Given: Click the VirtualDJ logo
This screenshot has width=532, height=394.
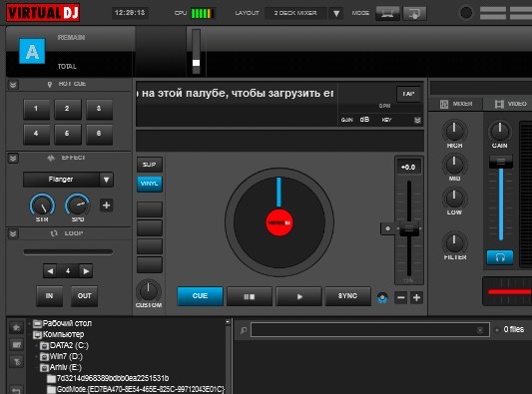Looking at the screenshot, I should pyautogui.click(x=43, y=13).
